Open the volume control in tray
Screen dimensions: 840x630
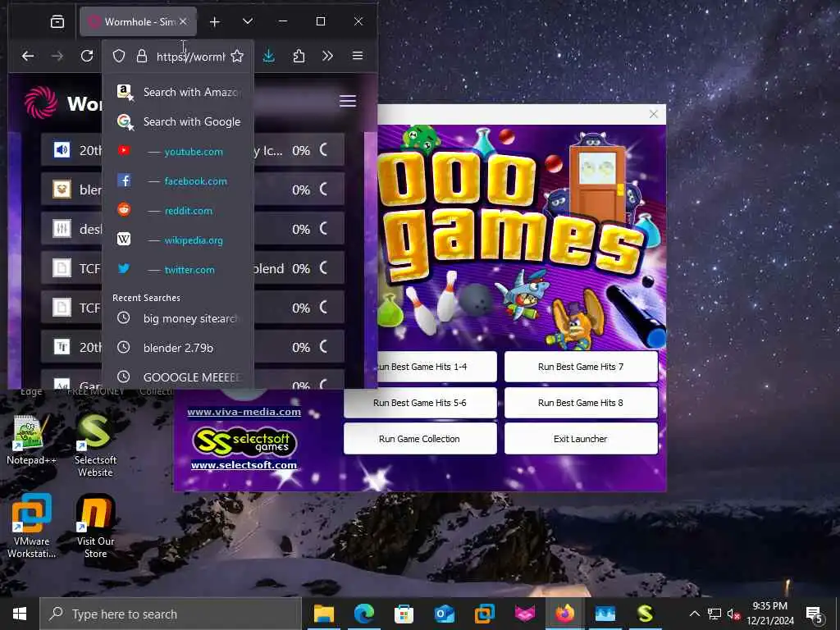(x=733, y=614)
